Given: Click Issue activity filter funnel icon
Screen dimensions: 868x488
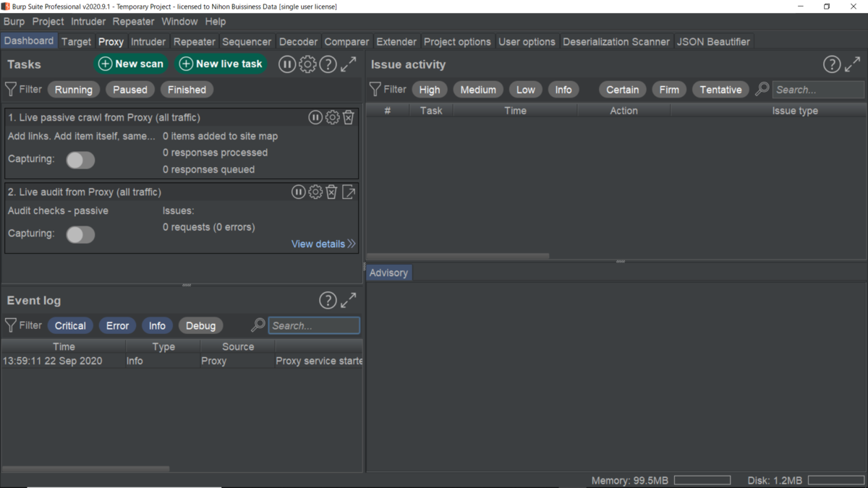Looking at the screenshot, I should pyautogui.click(x=375, y=90).
